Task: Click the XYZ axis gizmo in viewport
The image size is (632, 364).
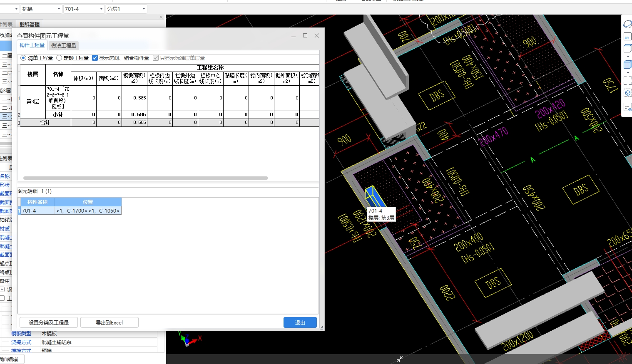Action: coord(189,339)
